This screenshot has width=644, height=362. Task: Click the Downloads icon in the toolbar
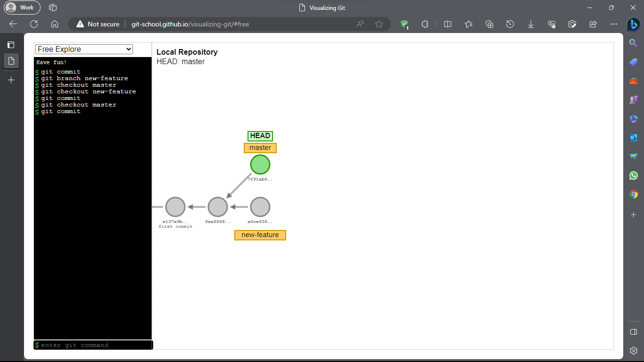click(x=531, y=24)
